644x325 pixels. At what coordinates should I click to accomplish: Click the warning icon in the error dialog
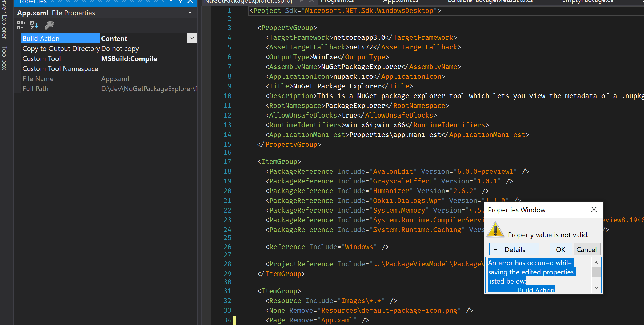495,229
